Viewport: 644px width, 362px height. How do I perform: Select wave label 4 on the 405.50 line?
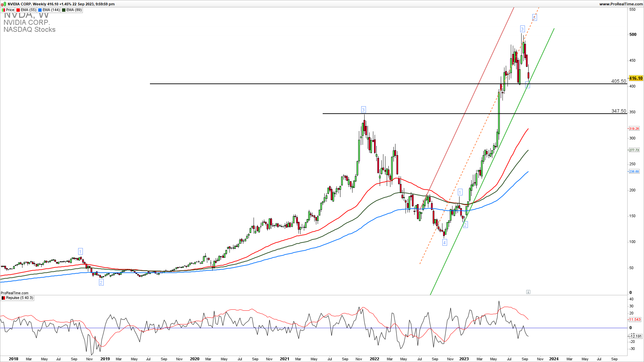[527, 85]
